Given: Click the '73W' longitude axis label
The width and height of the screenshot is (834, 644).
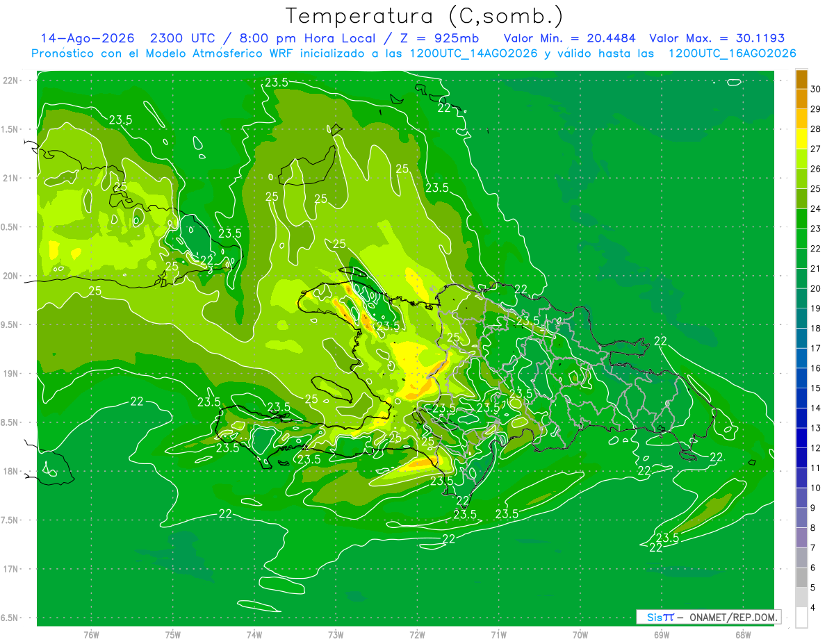Looking at the screenshot, I should click(x=336, y=635).
